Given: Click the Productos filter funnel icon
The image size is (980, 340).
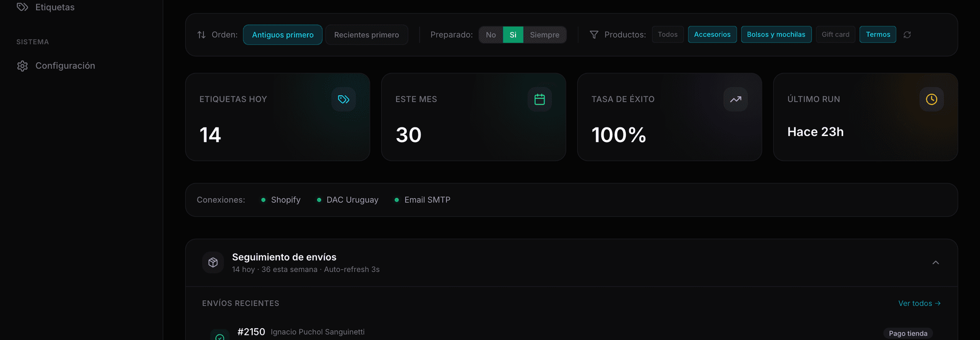Looking at the screenshot, I should tap(594, 35).
